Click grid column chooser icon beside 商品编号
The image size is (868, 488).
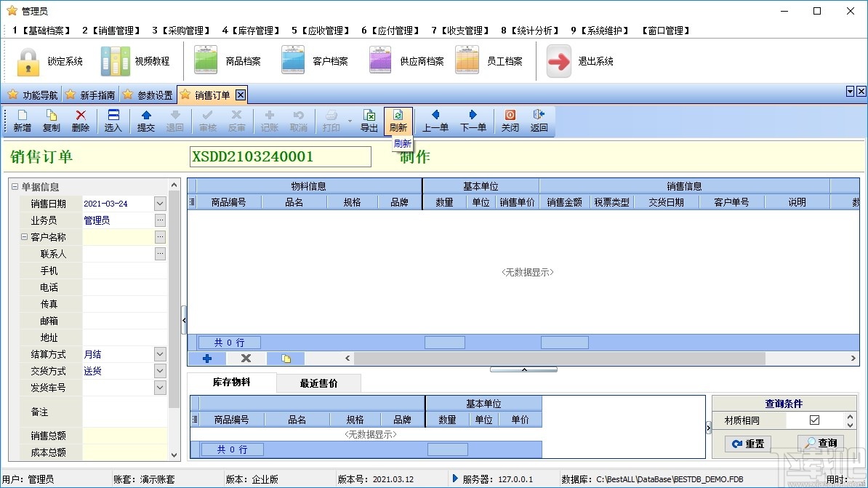192,202
